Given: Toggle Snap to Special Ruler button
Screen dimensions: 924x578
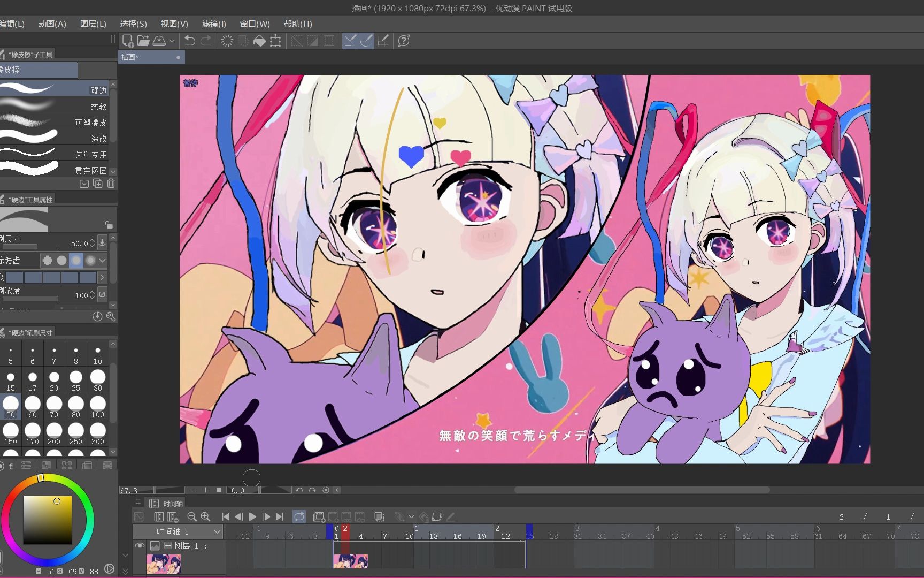Looking at the screenshot, I should [367, 41].
